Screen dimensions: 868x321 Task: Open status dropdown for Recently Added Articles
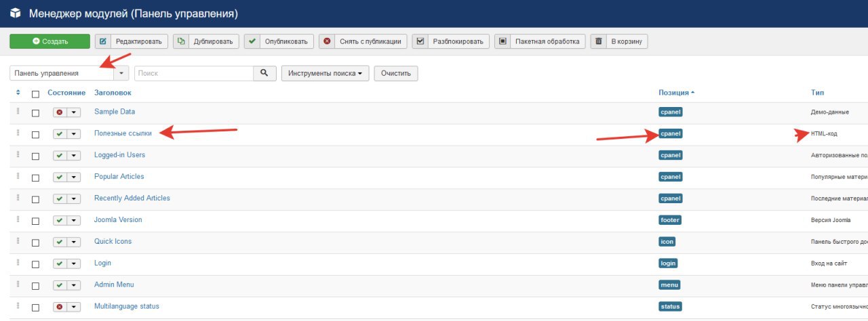click(x=73, y=199)
